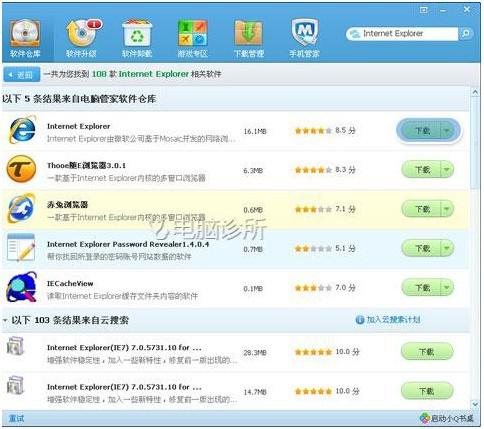Select Internet Explorer Password Revealer1.4.0.4 title
Screen dimensions: 484x429
(x=128, y=244)
